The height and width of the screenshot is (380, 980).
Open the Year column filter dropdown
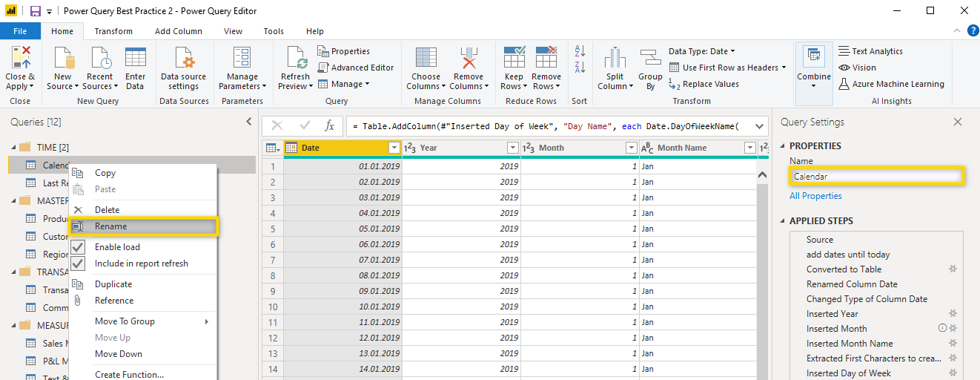pyautogui.click(x=513, y=148)
